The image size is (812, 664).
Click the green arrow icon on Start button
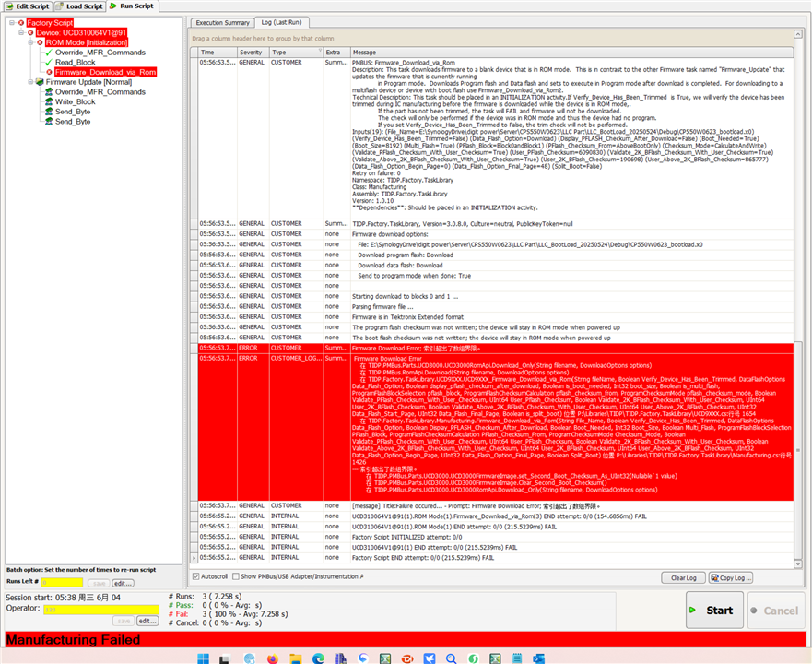[692, 611]
